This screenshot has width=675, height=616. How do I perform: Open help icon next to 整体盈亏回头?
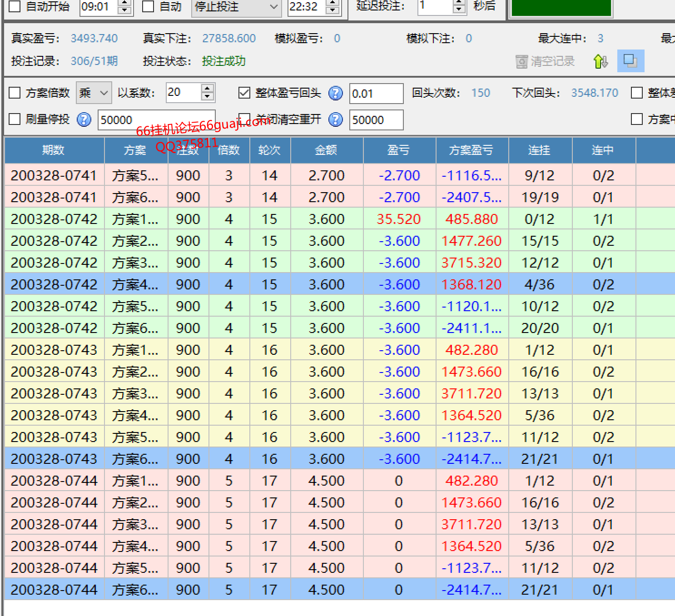(336, 93)
